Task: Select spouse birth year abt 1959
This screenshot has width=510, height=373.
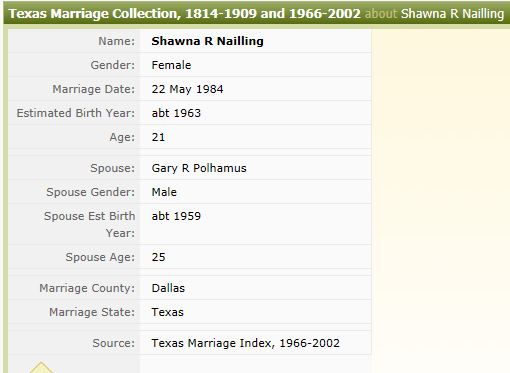Action: (x=176, y=216)
